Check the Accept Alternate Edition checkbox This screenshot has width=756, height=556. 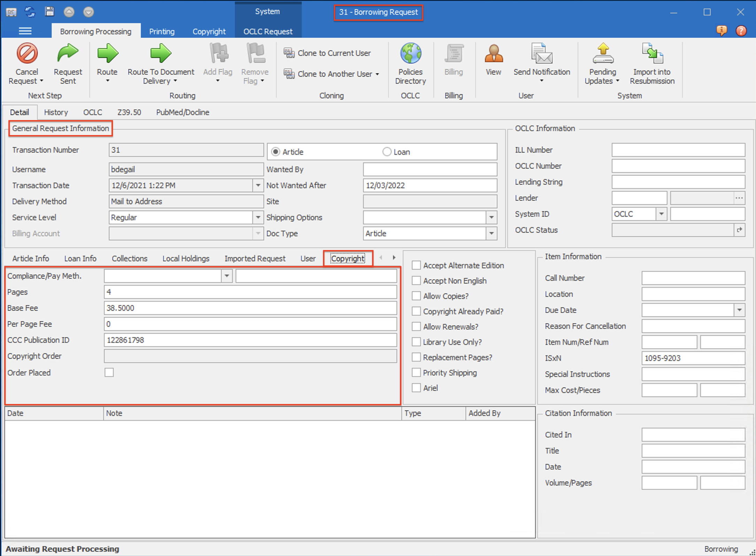(x=416, y=265)
